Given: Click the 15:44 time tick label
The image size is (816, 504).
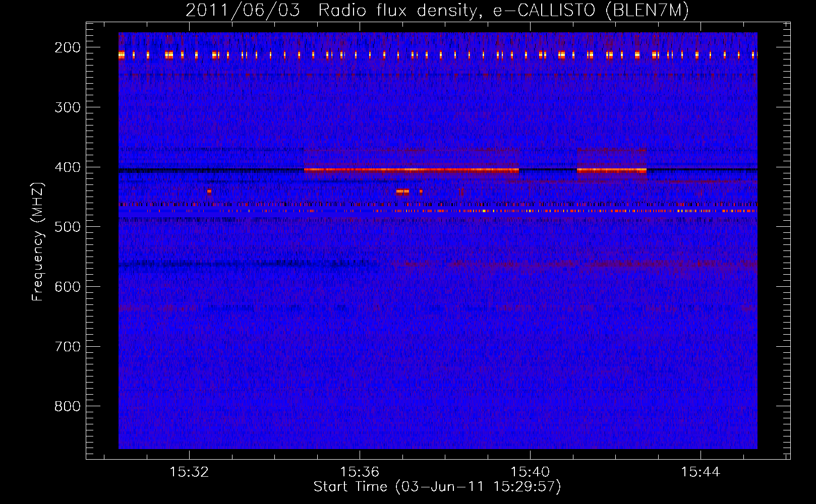Looking at the screenshot, I should 701,472.
